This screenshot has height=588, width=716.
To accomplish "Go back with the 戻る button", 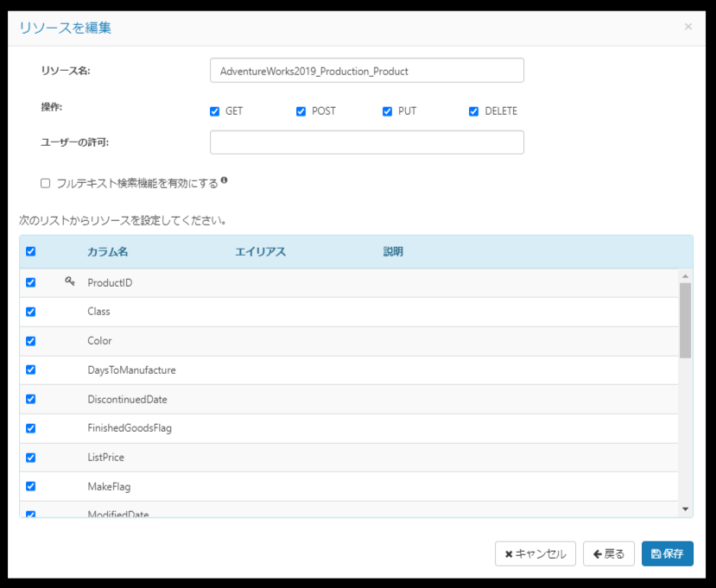I will click(x=609, y=553).
